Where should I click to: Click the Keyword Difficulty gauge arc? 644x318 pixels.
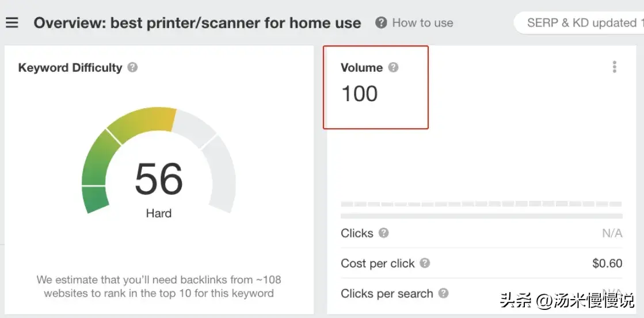coord(142,121)
